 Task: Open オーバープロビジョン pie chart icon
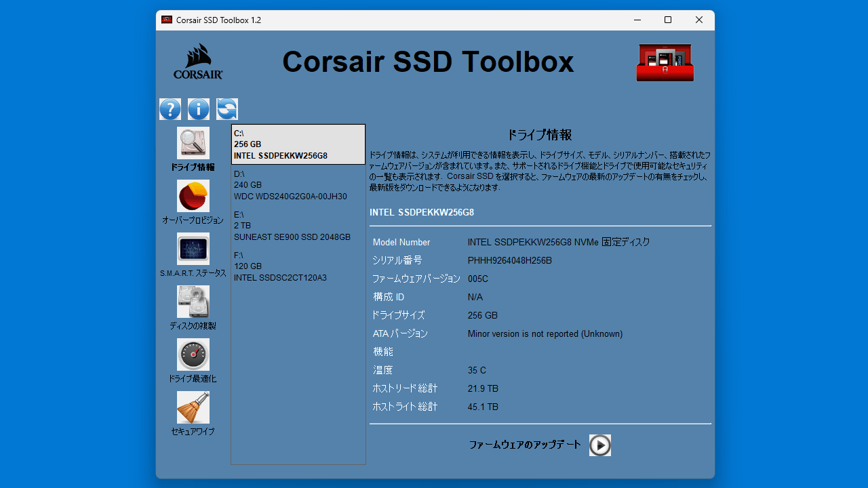193,196
